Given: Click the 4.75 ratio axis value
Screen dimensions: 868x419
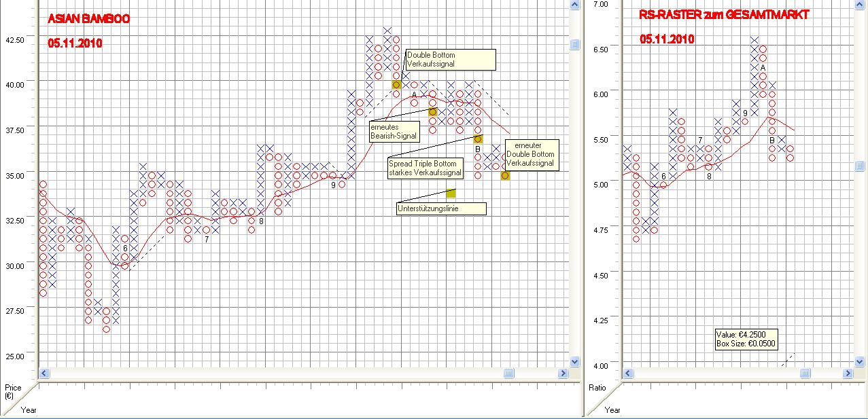Looking at the screenshot, I should coord(600,230).
